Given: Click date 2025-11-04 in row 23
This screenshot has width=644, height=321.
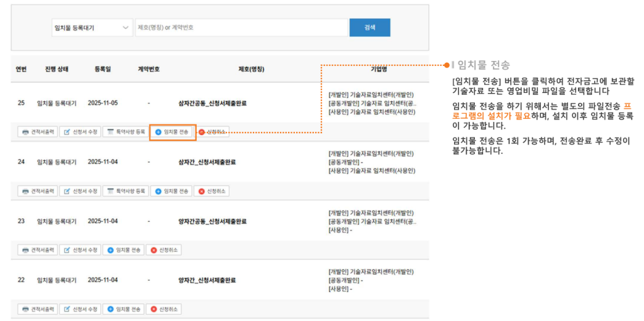Looking at the screenshot, I should coord(103,221).
